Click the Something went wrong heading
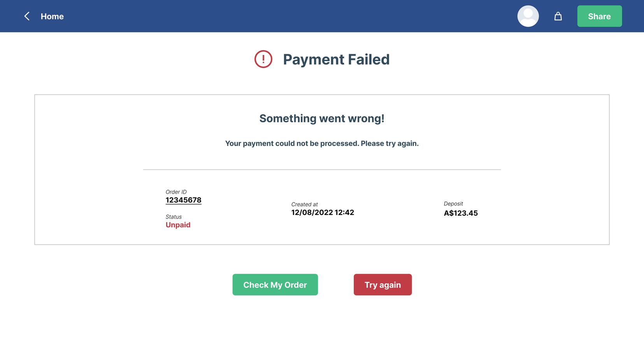 322,118
